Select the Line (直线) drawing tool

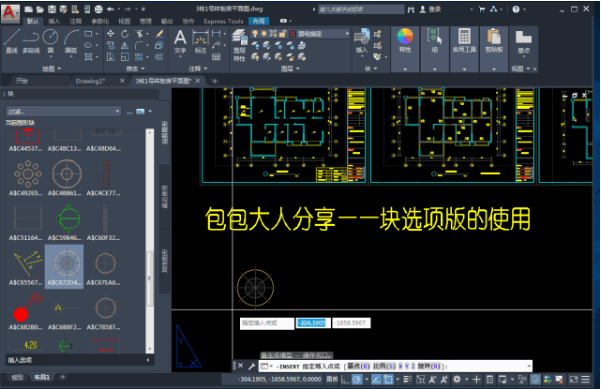[11, 41]
